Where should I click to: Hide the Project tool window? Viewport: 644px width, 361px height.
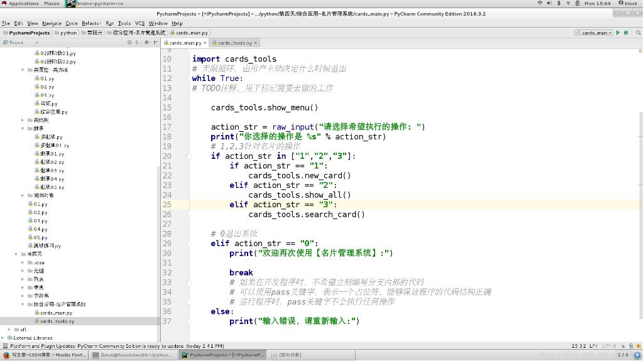(x=156, y=42)
